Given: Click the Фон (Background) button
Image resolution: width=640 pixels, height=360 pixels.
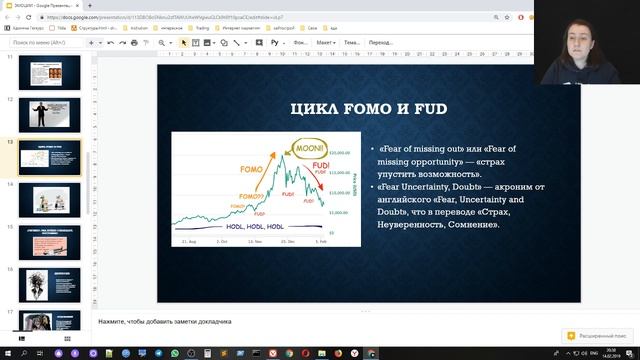Looking at the screenshot, I should point(300,43).
